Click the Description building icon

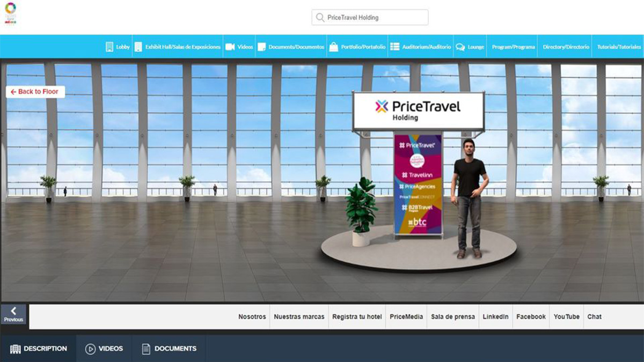[x=15, y=349]
